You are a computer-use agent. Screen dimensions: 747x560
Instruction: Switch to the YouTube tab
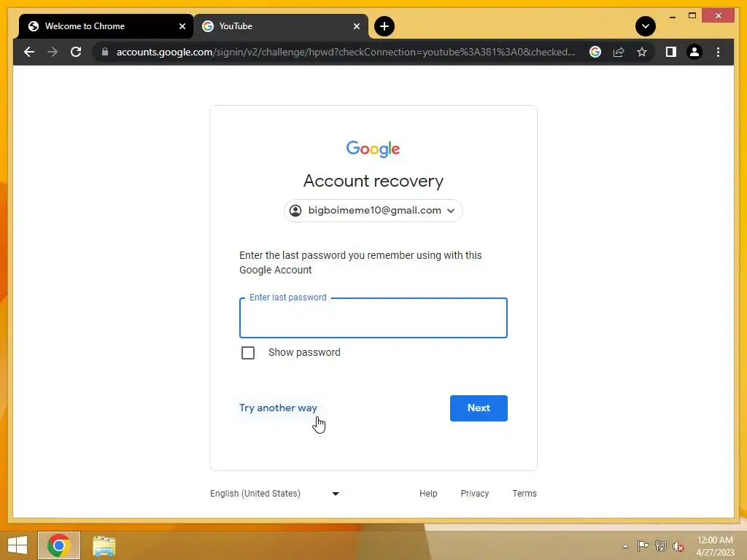pos(281,26)
